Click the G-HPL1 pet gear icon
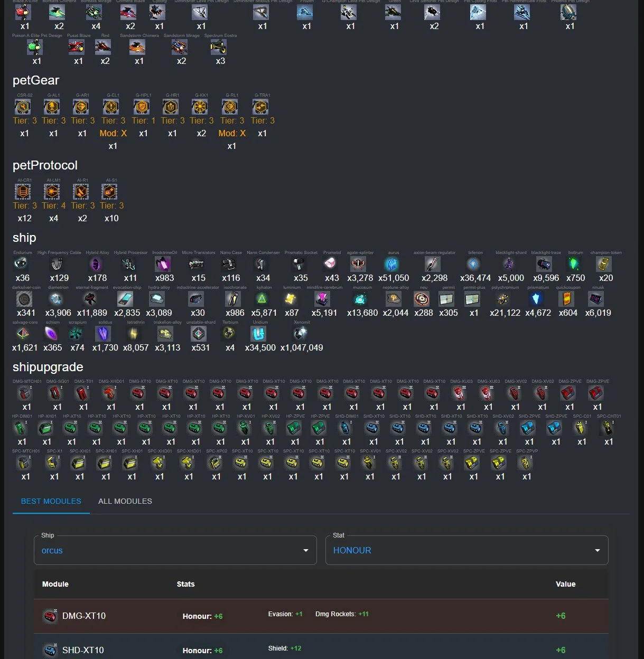Image resolution: width=644 pixels, height=659 pixels. pyautogui.click(x=142, y=107)
